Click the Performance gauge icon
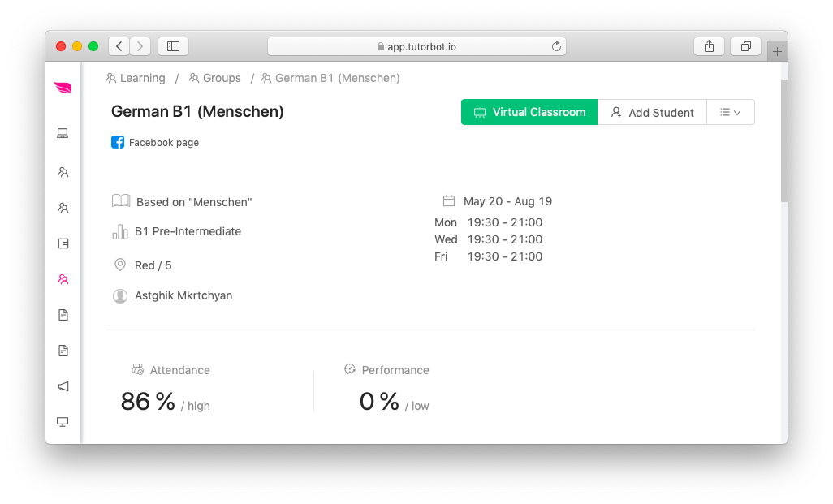Image resolution: width=833 pixels, height=504 pixels. (350, 369)
